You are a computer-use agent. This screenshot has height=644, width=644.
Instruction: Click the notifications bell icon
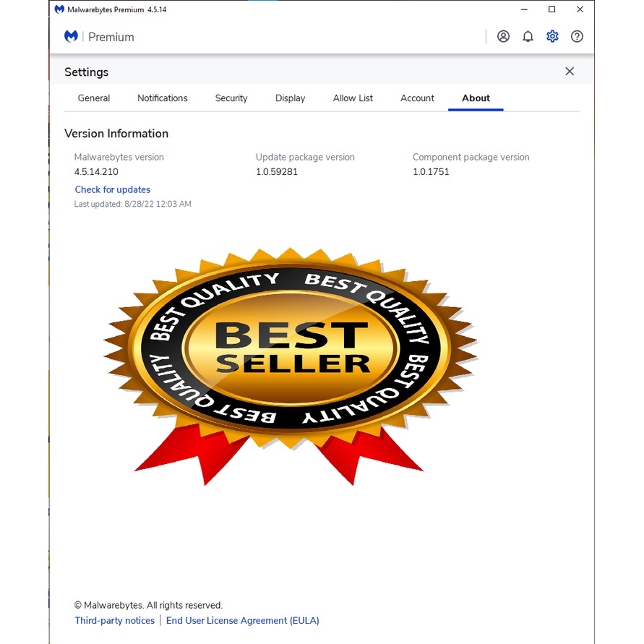point(528,37)
